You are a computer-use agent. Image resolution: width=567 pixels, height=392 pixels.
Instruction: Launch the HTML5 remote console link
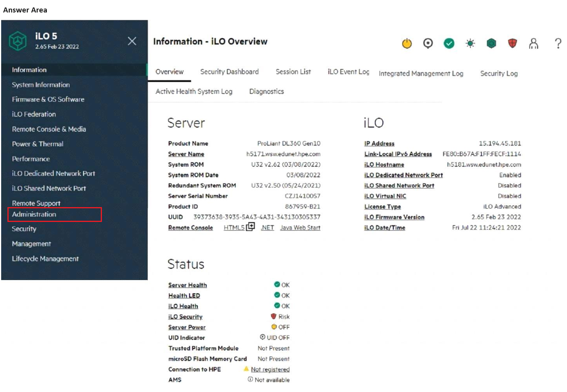234,228
